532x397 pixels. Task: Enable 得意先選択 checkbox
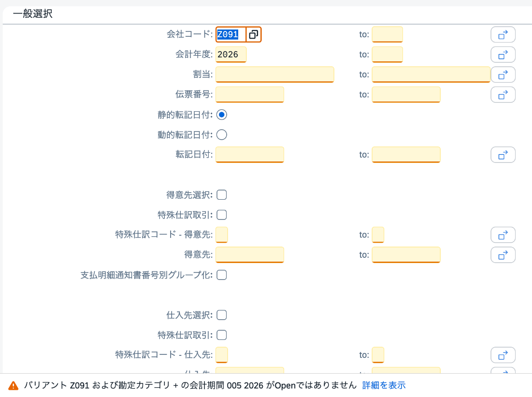point(222,195)
